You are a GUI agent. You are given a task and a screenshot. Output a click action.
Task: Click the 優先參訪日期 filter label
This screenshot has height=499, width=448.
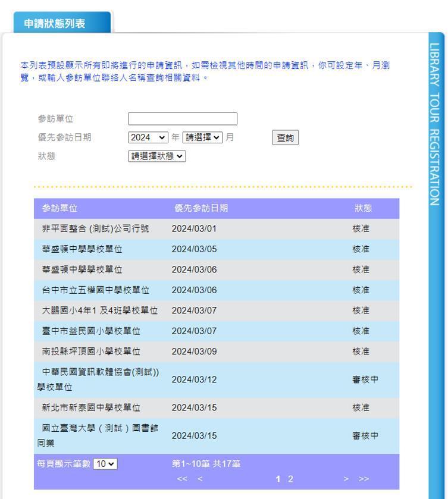click(65, 137)
